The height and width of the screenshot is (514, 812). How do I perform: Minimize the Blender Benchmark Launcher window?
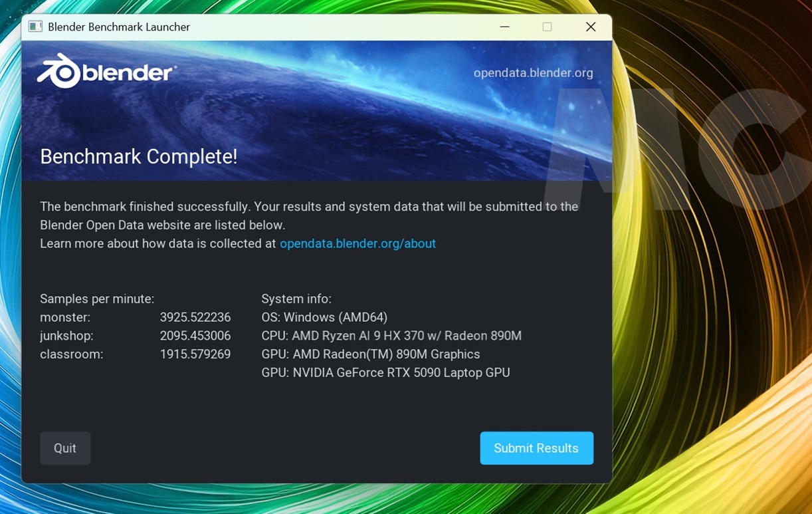[505, 27]
